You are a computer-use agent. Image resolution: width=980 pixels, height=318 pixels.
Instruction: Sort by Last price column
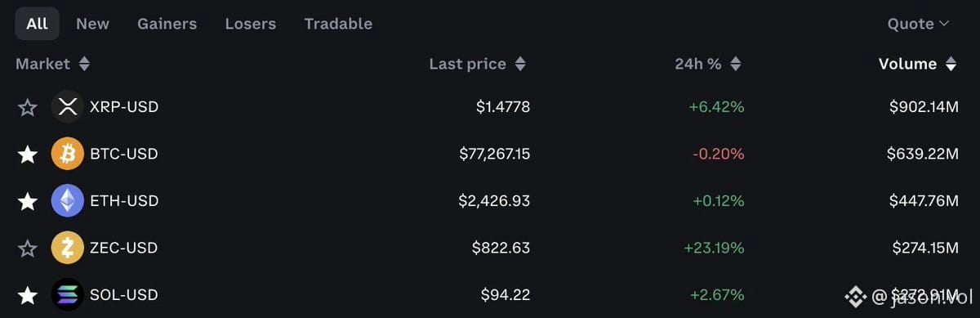(478, 64)
